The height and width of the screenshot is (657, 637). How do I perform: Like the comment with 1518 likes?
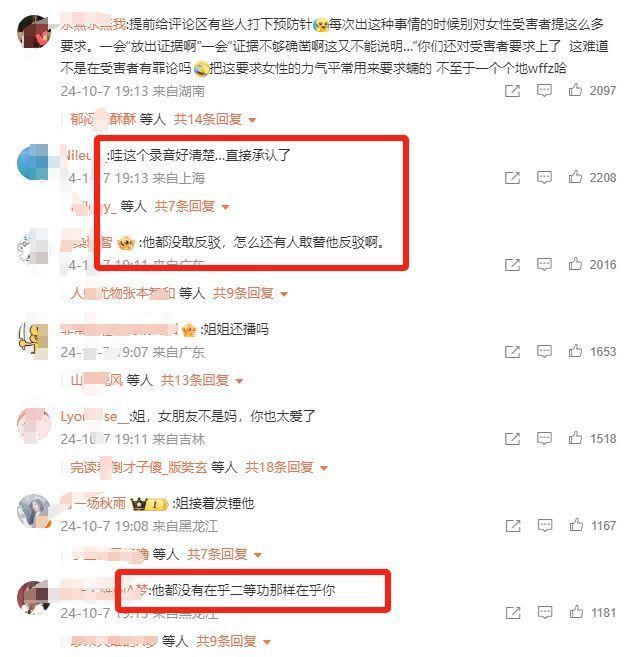click(x=575, y=438)
